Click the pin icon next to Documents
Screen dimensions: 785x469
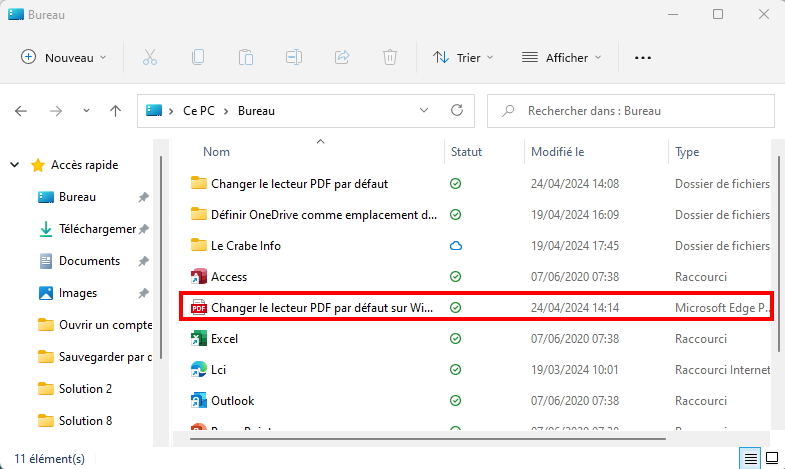[144, 261]
